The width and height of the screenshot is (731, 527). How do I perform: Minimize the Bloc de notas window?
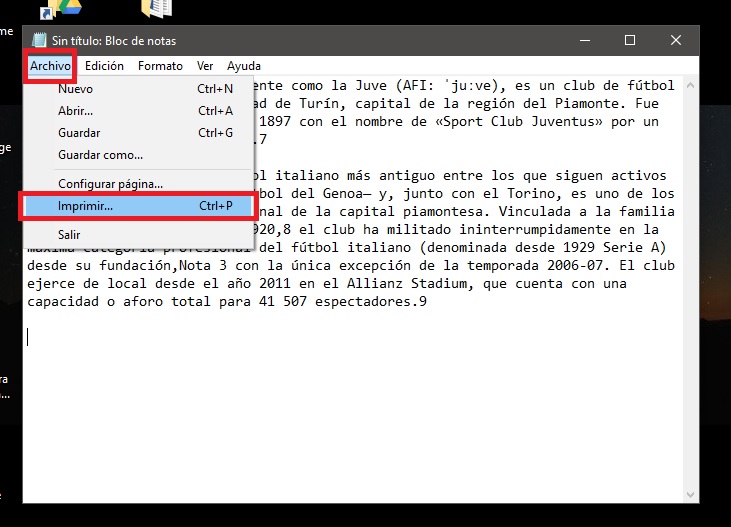(x=585, y=41)
